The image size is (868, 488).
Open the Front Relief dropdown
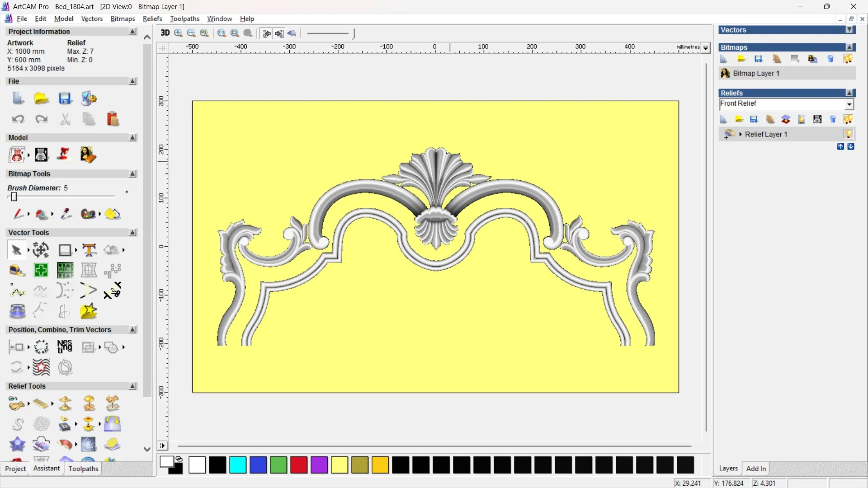pos(849,104)
